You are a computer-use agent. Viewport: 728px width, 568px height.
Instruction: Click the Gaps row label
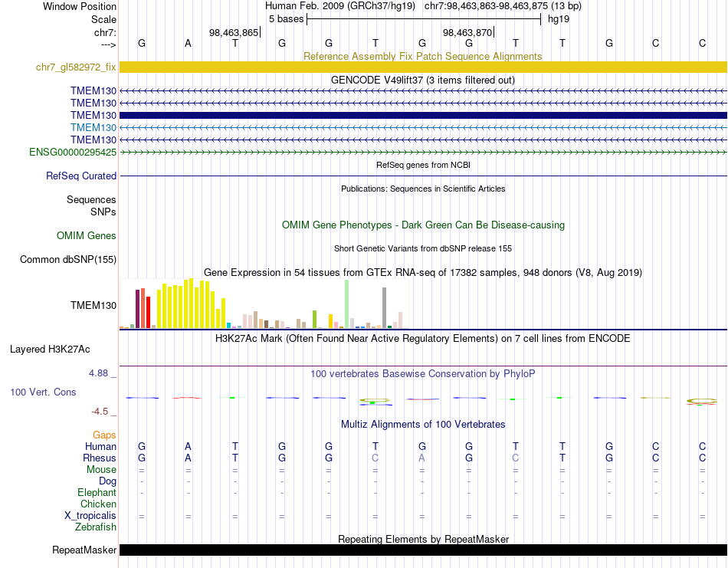tap(104, 435)
